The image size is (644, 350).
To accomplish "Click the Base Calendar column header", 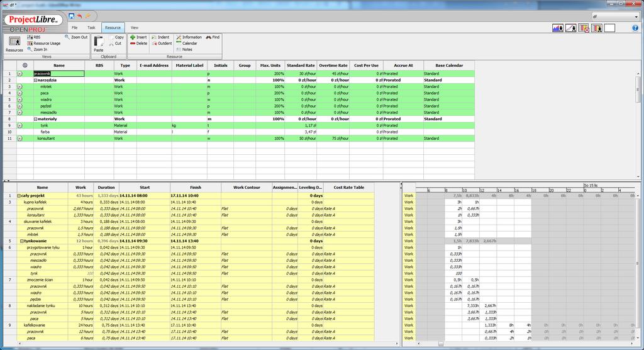I will (449, 65).
